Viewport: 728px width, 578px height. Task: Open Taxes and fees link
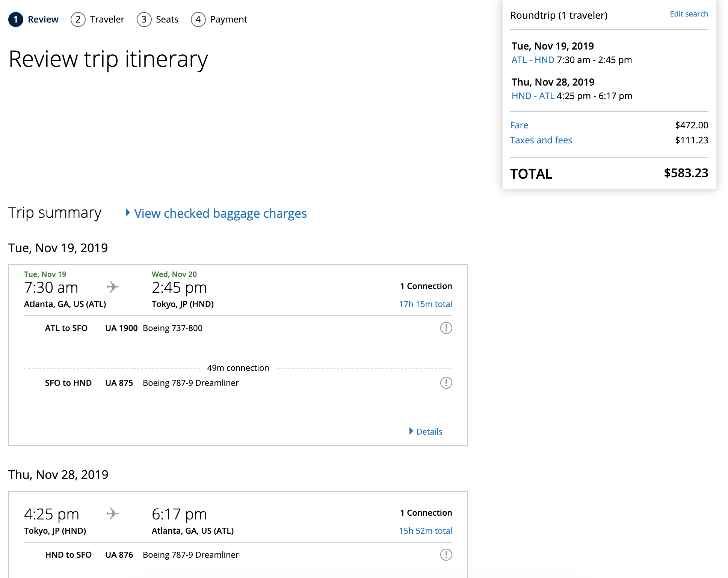[x=541, y=140]
